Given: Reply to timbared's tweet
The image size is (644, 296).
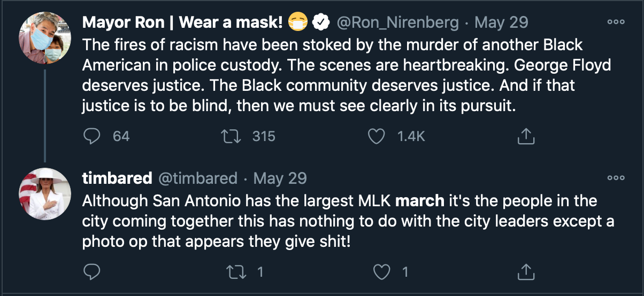Looking at the screenshot, I should [x=92, y=272].
